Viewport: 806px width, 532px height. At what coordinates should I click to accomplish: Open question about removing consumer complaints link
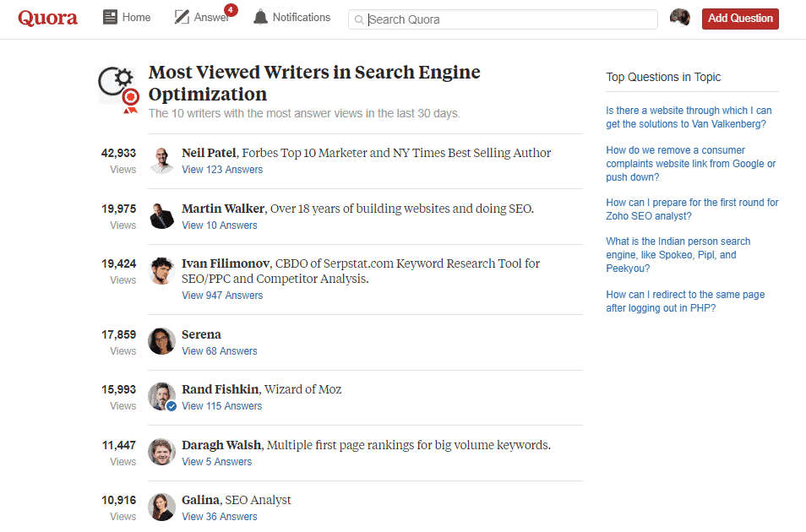690,164
